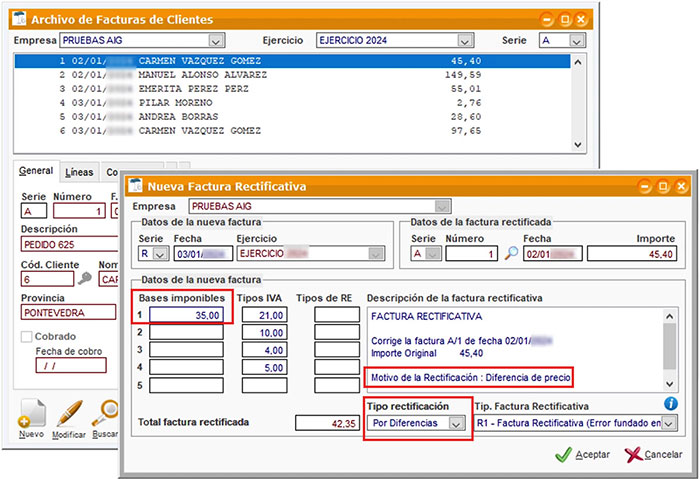Image resolution: width=700 pixels, height=479 pixels.
Task: Click Cód. Cliente field with 6
Action: 47,279
